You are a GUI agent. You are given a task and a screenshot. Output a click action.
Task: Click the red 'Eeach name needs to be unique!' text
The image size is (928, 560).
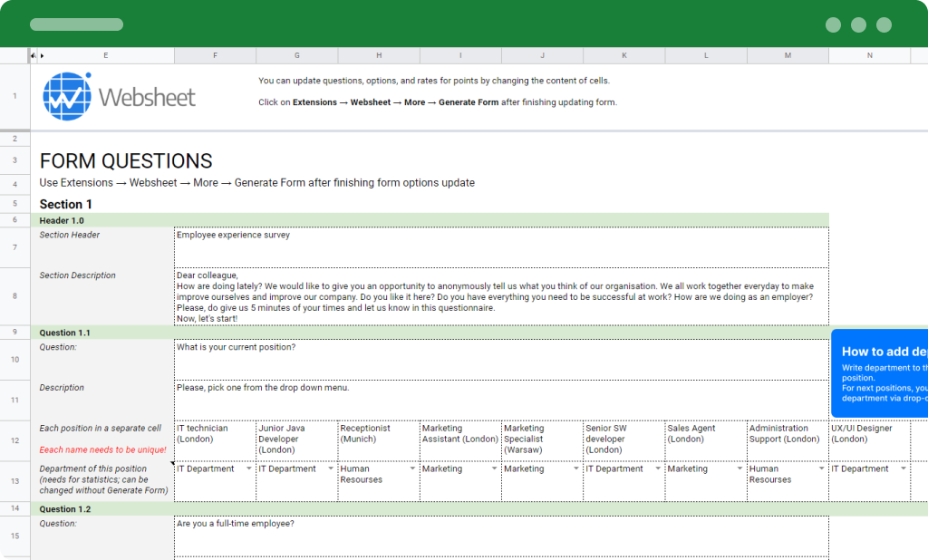click(103, 449)
